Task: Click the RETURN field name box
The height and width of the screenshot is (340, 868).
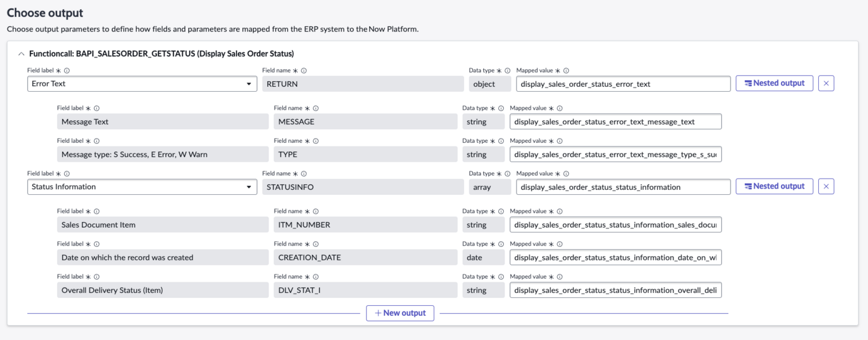Action: tap(363, 84)
